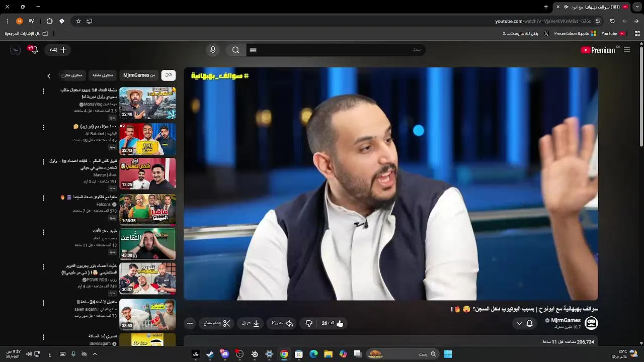Open browser profile avatar 'N'
This screenshot has height=362, width=644.
(19, 21)
